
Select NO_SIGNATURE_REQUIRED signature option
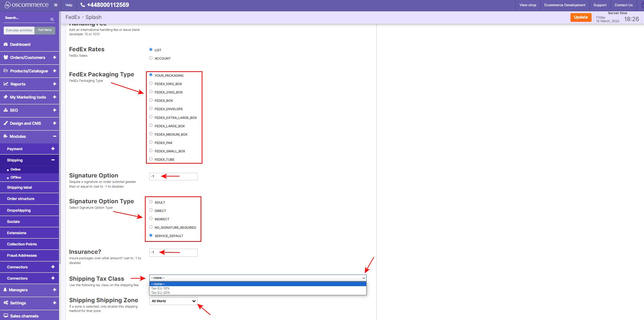pos(151,227)
